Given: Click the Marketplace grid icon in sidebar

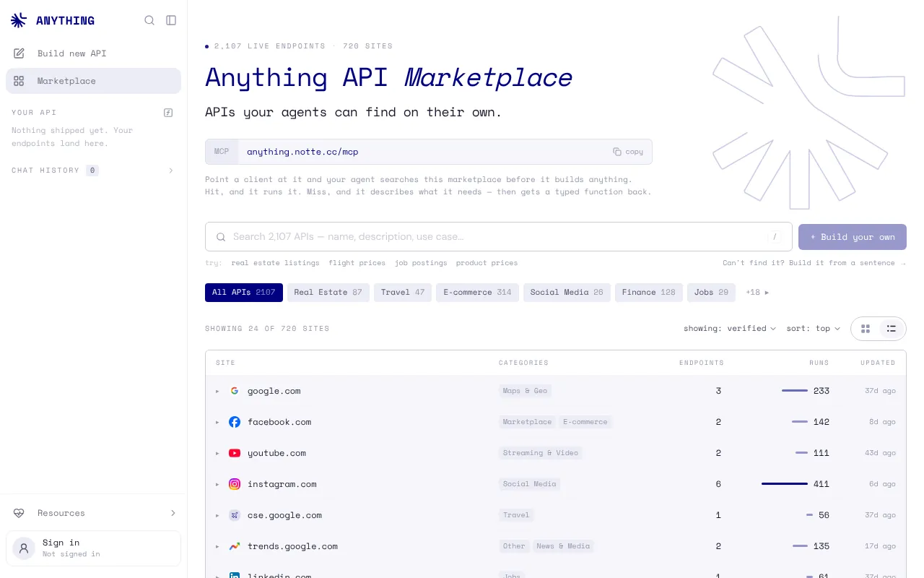Looking at the screenshot, I should 19,81.
